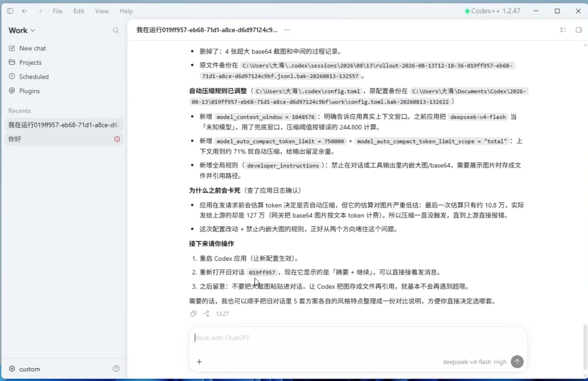Select the recent chat 你好
Image resolution: width=588 pixels, height=381 pixels.
click(x=64, y=139)
